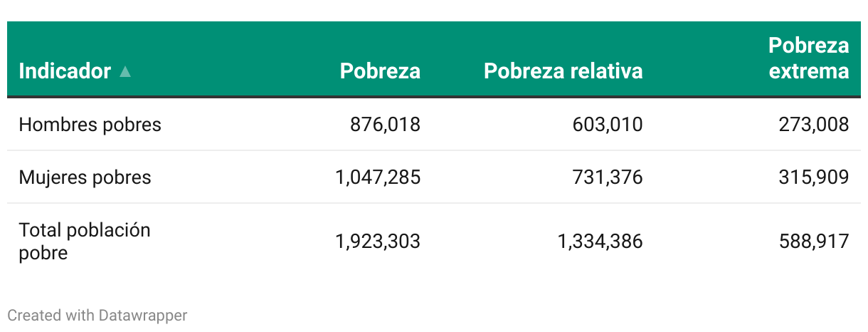The image size is (868, 332).
Task: Click the sort arrow next to Indicador
Action: (x=125, y=71)
